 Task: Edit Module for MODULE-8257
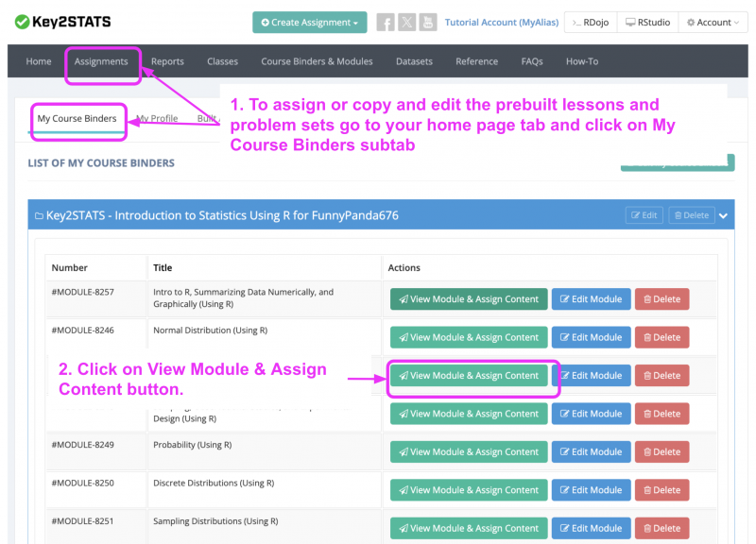[592, 299]
